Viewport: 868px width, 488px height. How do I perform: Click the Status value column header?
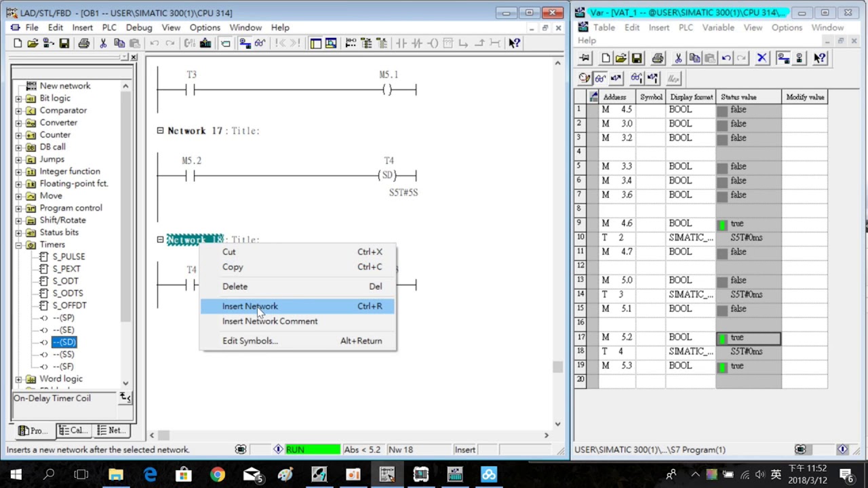(x=749, y=97)
